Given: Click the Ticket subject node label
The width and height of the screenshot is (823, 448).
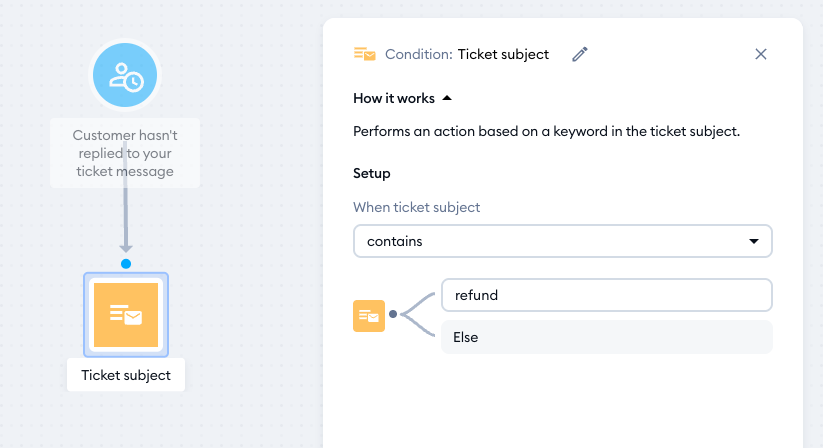Looking at the screenshot, I should [x=126, y=375].
